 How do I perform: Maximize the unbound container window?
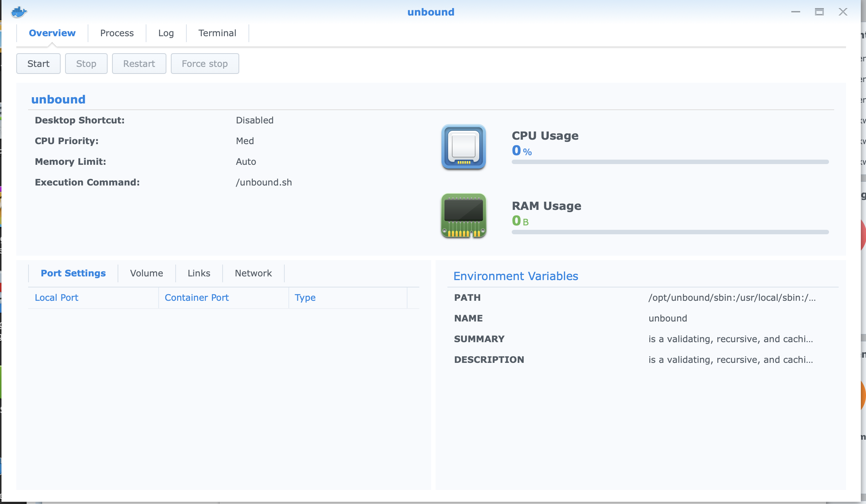819,12
